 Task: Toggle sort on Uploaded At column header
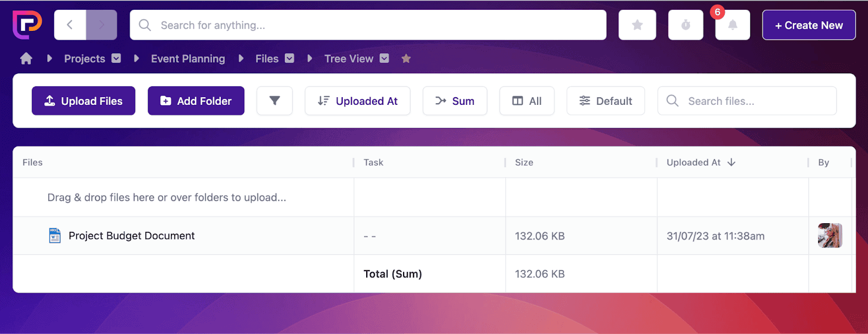[x=700, y=162]
